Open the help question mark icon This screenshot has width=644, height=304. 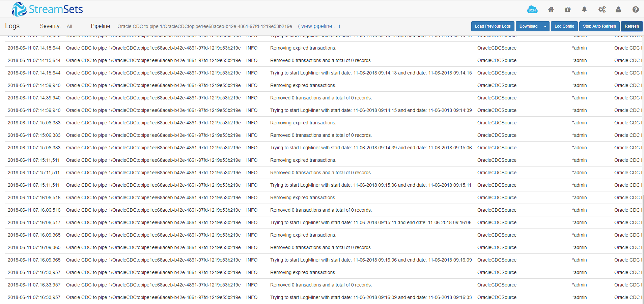(636, 9)
